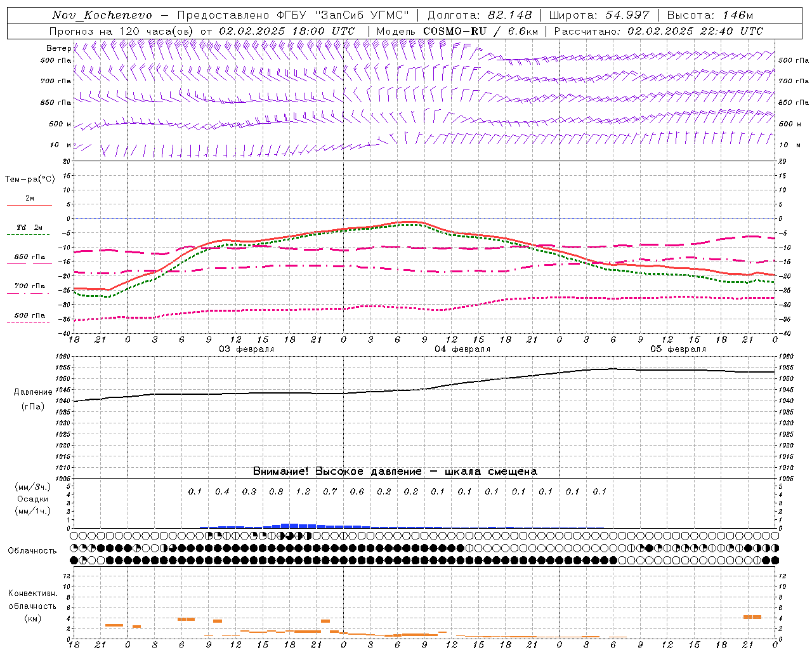The width and height of the screenshot is (812, 650).
Task: Select the 'Долгота: 82.148' longitude value
Action: point(480,15)
